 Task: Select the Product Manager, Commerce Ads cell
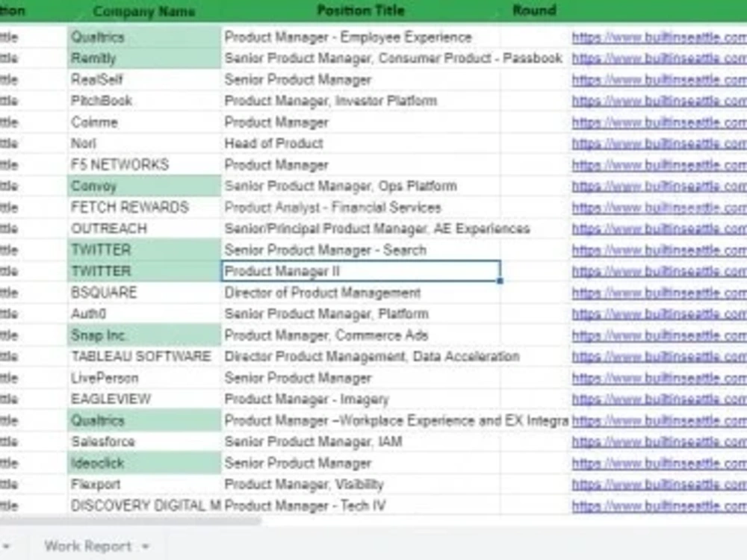click(x=361, y=335)
